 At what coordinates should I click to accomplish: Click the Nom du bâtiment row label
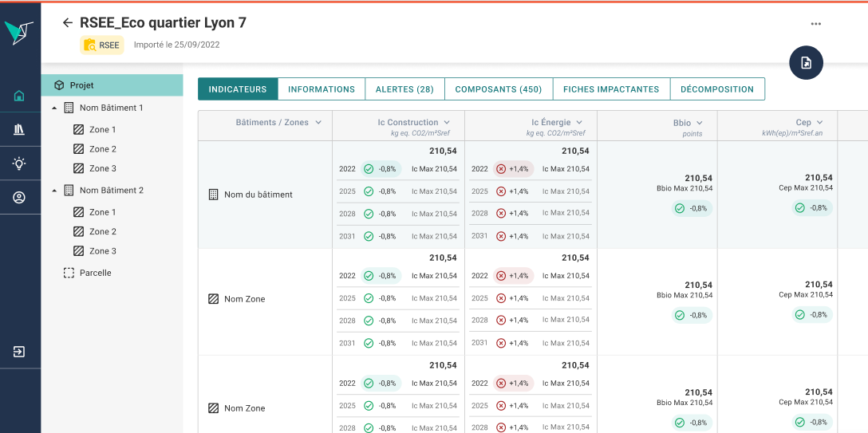point(258,195)
